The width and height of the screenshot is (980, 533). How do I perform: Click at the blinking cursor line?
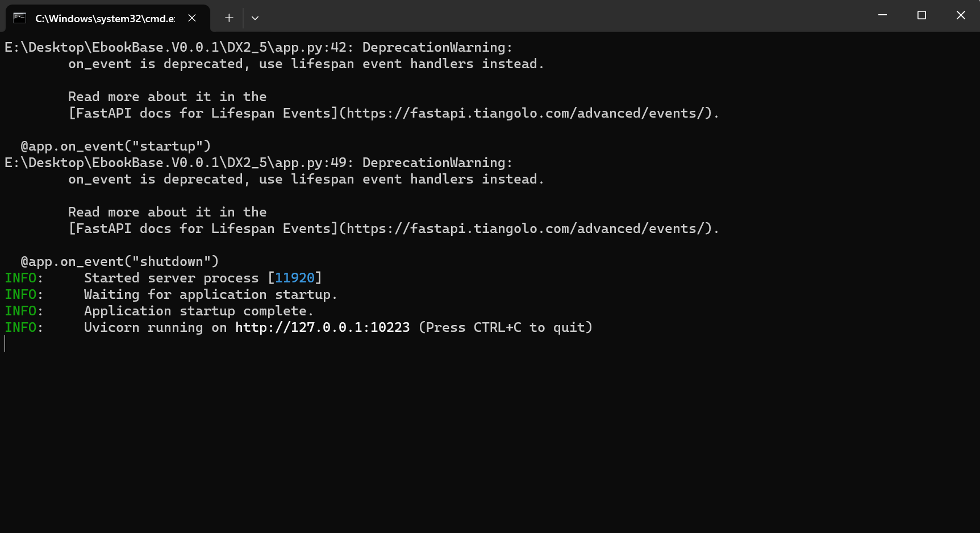[x=5, y=344]
